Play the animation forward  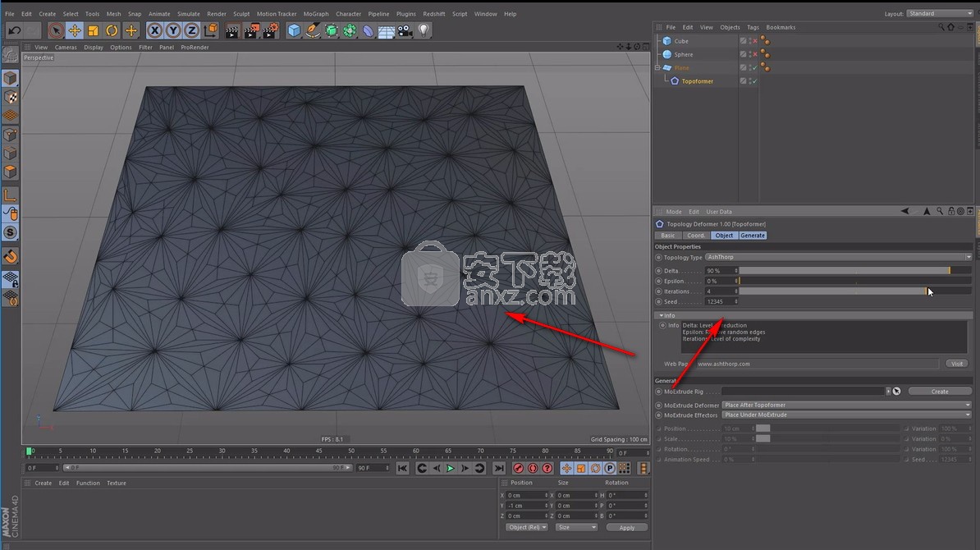(450, 468)
